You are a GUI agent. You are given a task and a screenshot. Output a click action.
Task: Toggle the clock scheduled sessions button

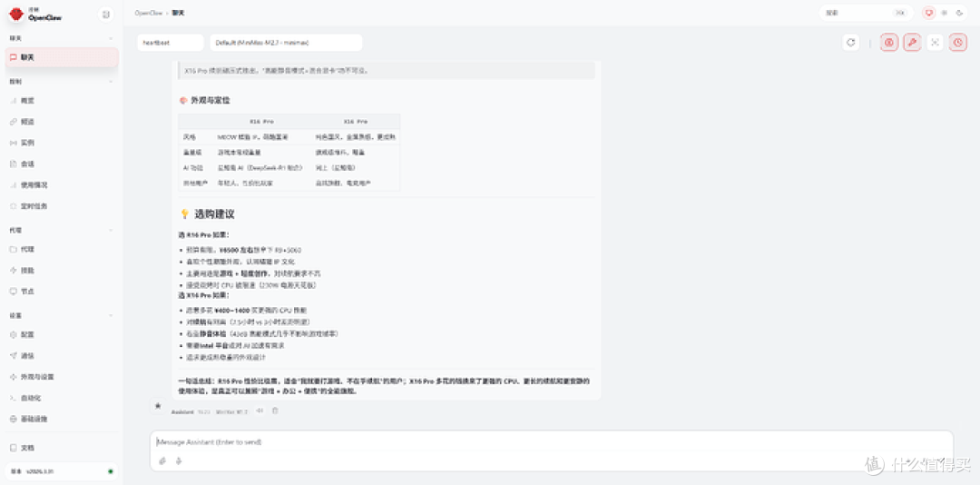958,43
